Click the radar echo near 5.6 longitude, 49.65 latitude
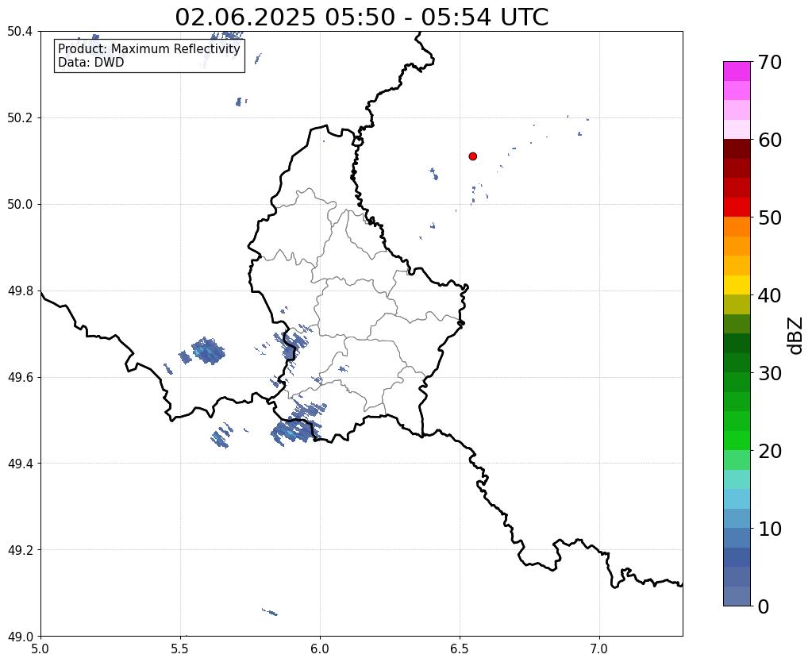 pos(208,351)
